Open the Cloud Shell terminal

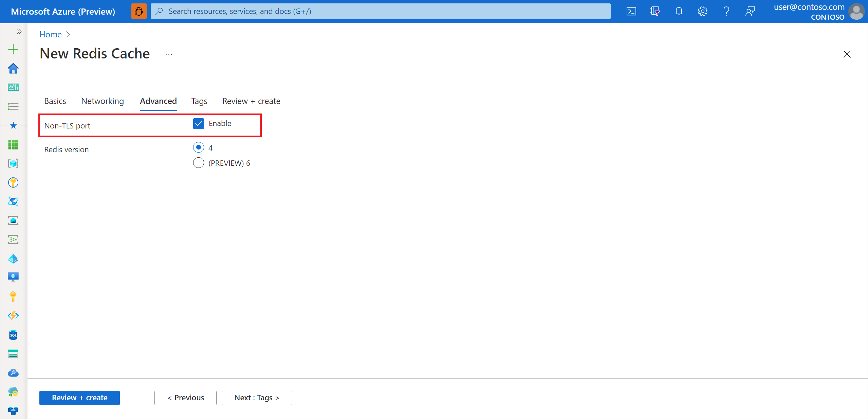tap(631, 11)
